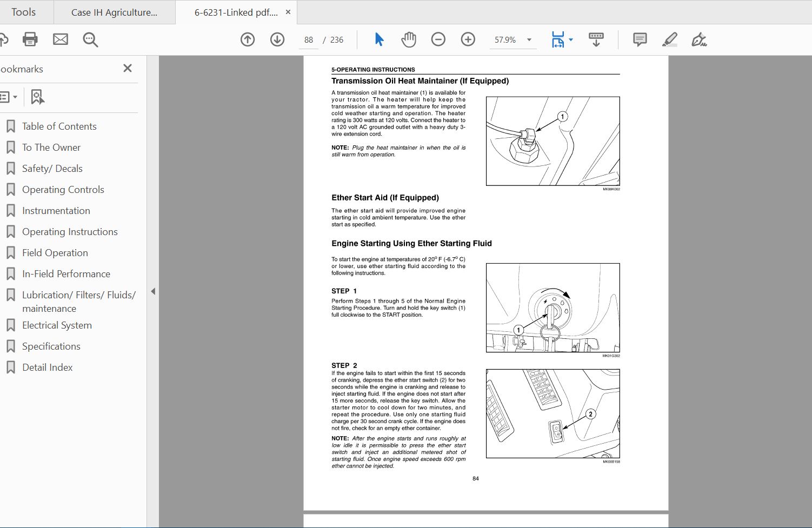Switch to the Tools tab
812x528 pixels.
[24, 11]
